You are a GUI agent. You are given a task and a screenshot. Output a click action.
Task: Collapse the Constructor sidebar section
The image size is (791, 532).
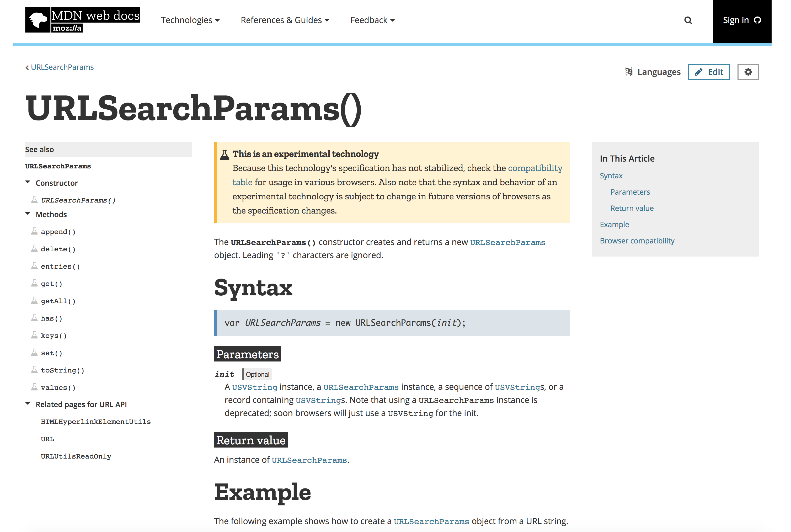tap(28, 183)
